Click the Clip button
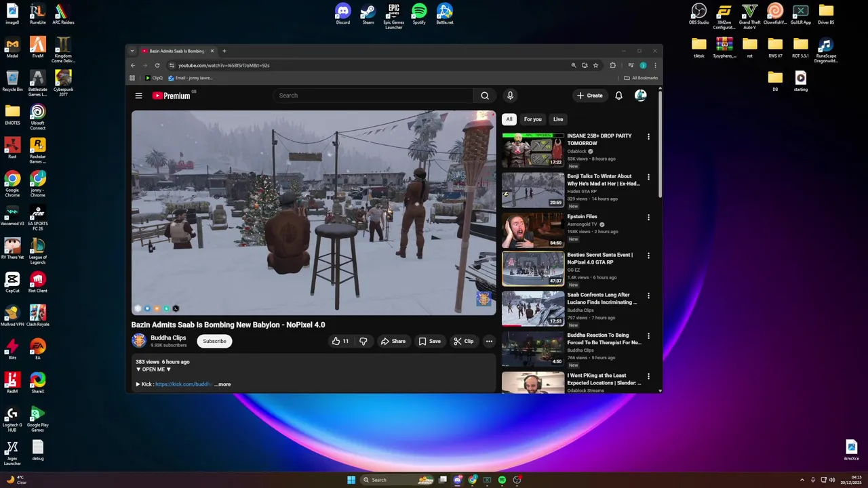Screen dimensions: 868x488 (x=464, y=341)
